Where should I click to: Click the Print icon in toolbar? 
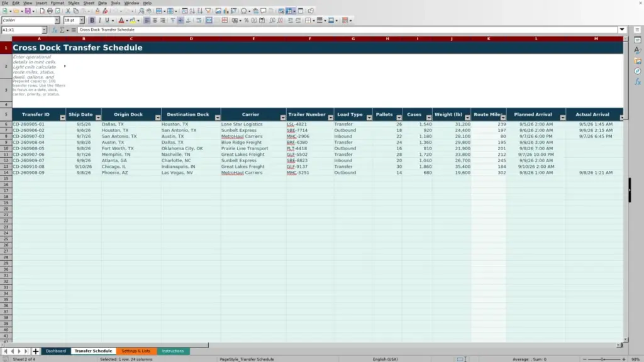click(50, 11)
